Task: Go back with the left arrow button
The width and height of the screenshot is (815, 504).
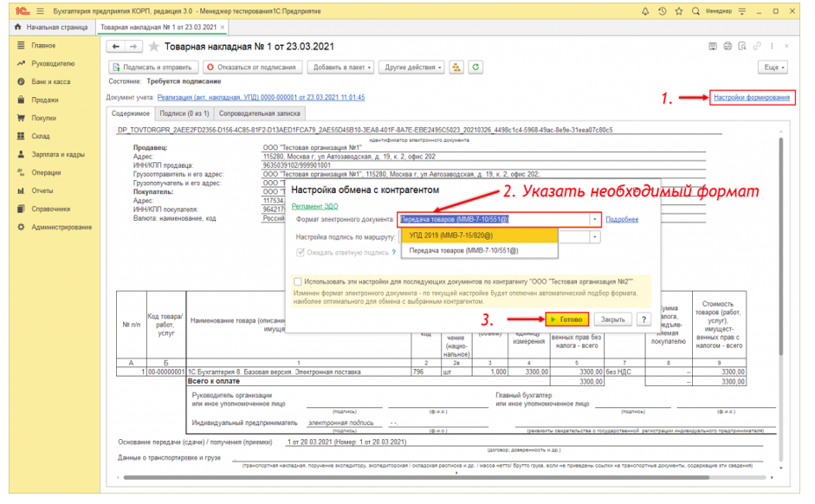Action: coord(116,47)
